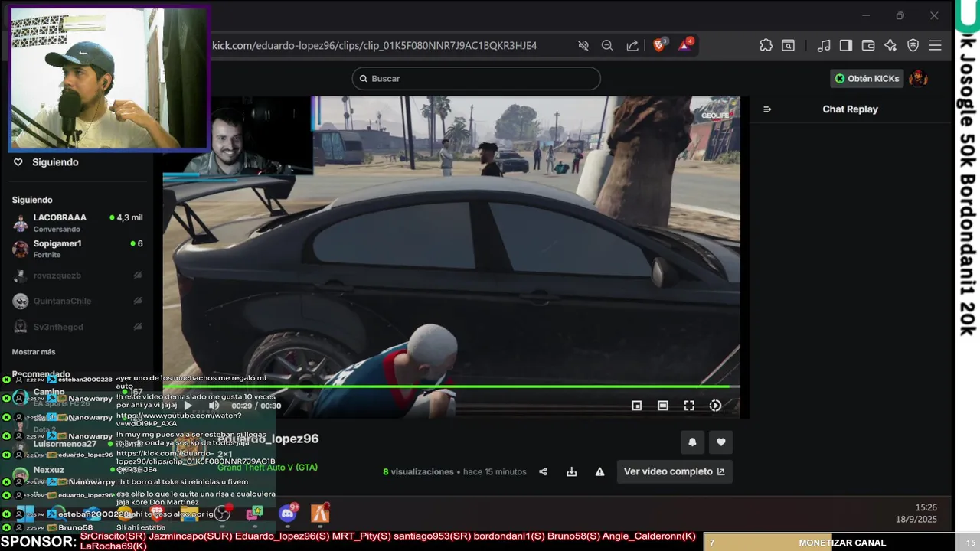Click the muted site audio icon
This screenshot has width=980, height=551.
tap(583, 46)
